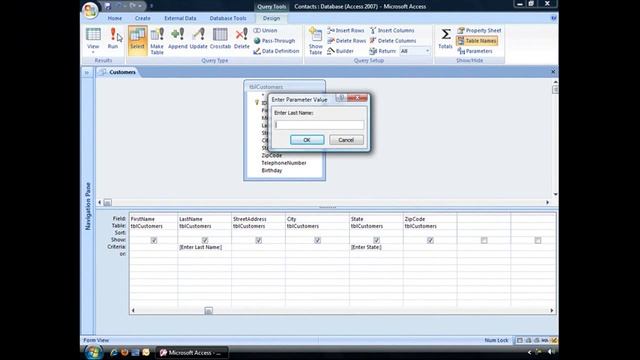
Task: Click Delete Rows in Query Setup
Action: click(x=347, y=41)
